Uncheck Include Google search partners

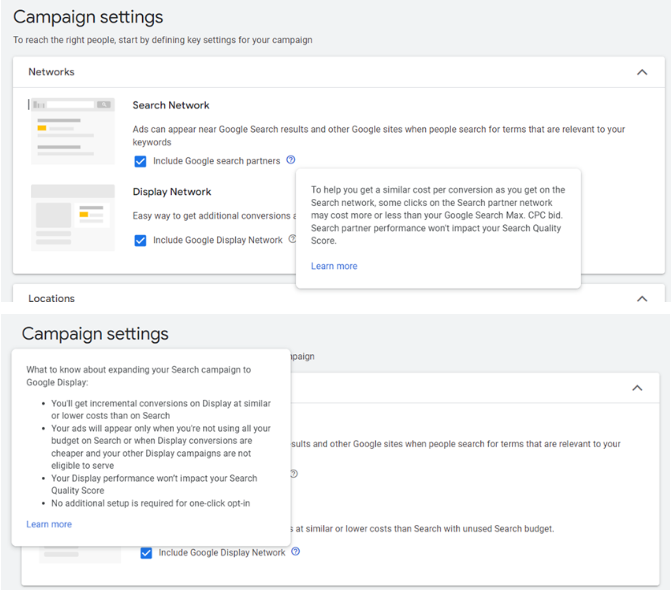[x=140, y=161]
